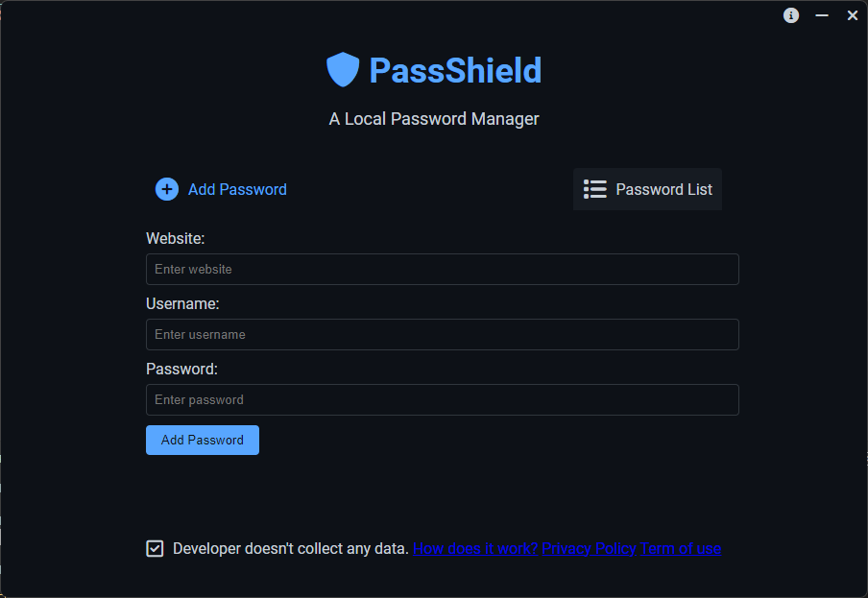Viewport: 868px width, 598px height.
Task: Click the PassShield shield logo
Action: (343, 70)
